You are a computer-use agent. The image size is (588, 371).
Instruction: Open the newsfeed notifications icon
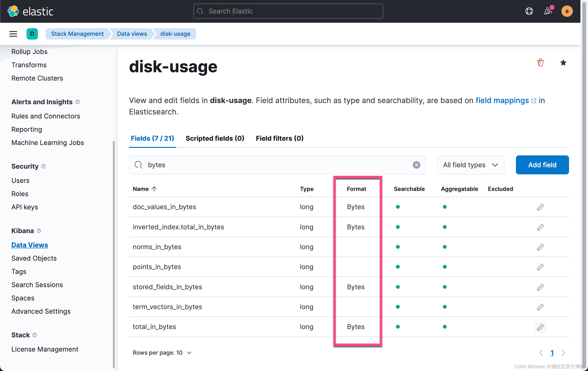[x=548, y=11]
